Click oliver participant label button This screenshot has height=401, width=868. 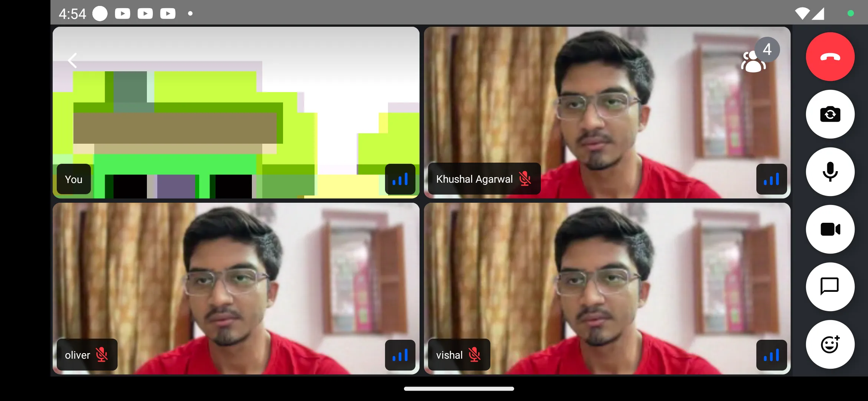pyautogui.click(x=85, y=355)
